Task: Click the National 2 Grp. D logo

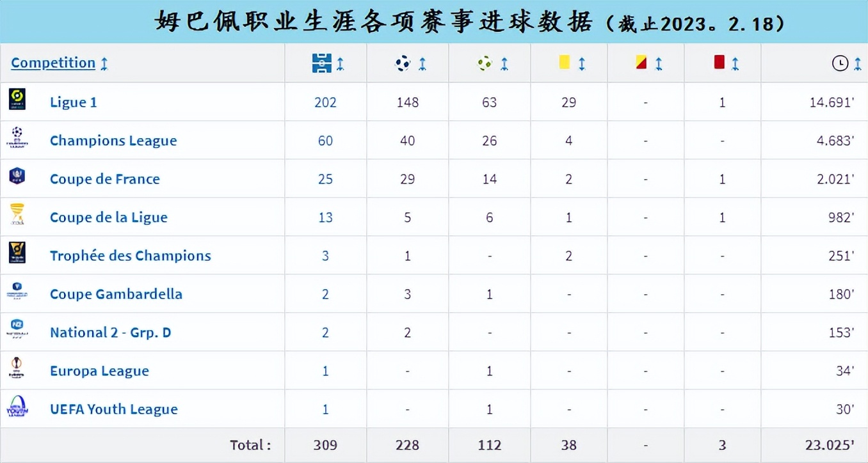Action: click(17, 329)
